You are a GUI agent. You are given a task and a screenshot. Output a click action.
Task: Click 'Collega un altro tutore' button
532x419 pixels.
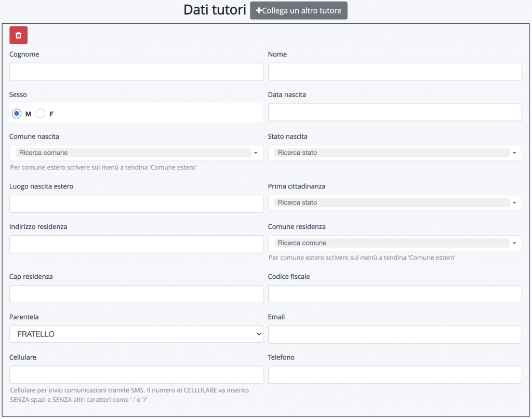click(x=299, y=10)
